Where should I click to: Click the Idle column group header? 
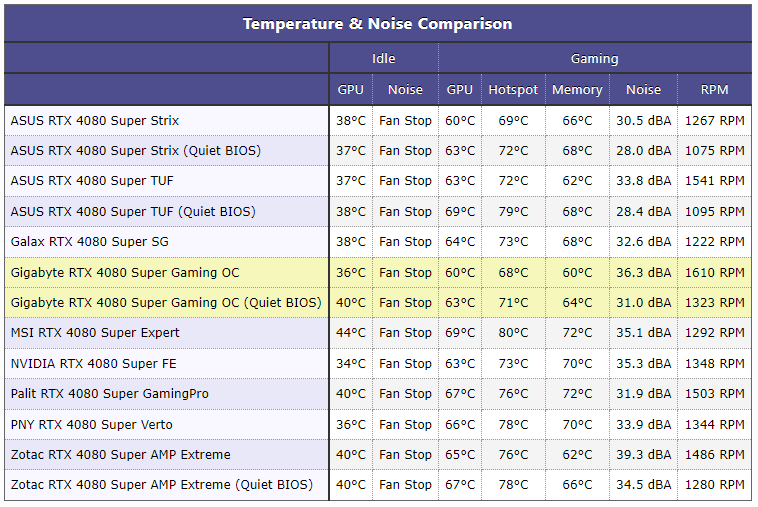coord(383,59)
